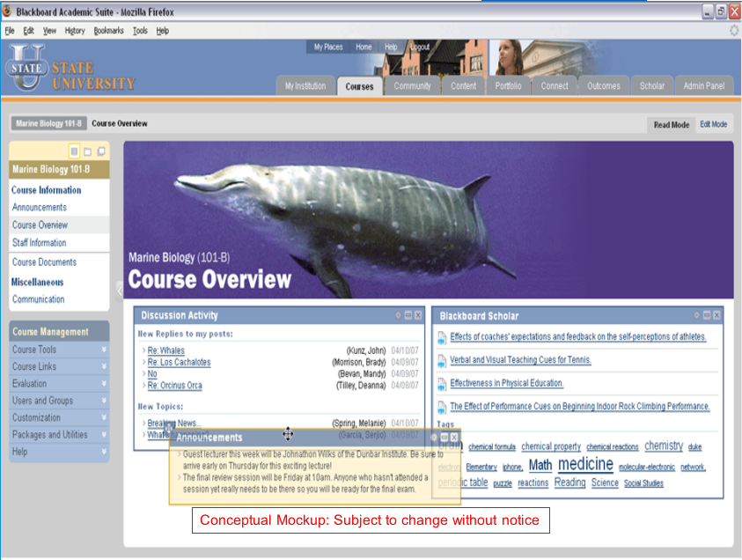Screen dimensions: 742x560
Task: Click the Firefox activity throbber icon
Action: tap(733, 31)
